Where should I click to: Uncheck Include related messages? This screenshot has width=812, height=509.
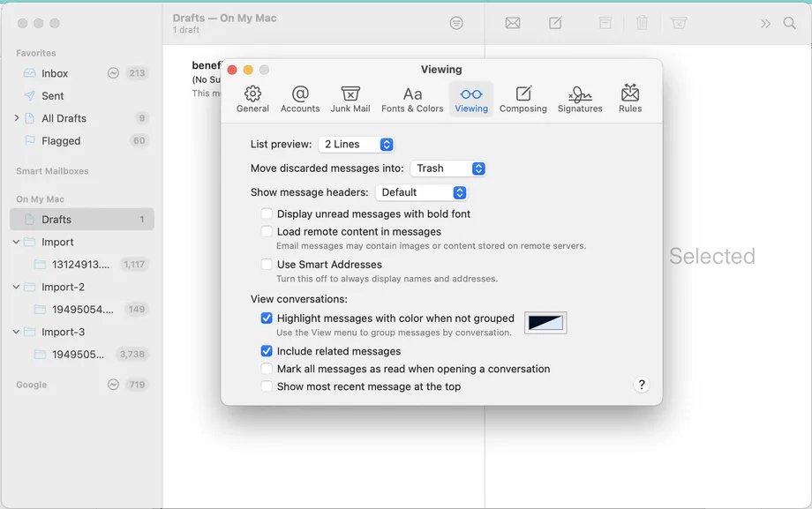tap(267, 351)
